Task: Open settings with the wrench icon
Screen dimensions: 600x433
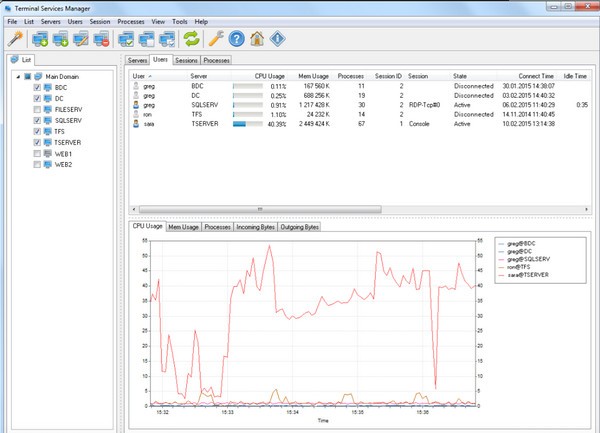Action: point(216,39)
